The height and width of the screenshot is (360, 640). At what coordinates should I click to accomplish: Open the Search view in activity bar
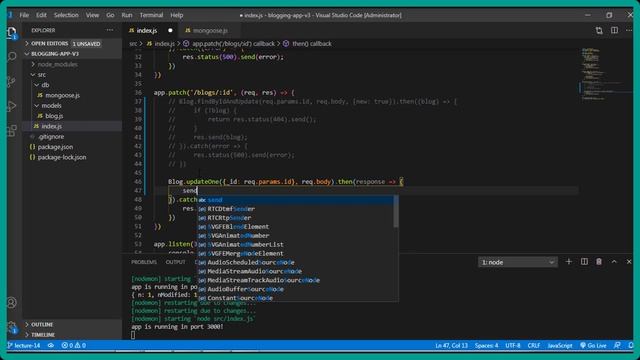pyautogui.click(x=11, y=56)
